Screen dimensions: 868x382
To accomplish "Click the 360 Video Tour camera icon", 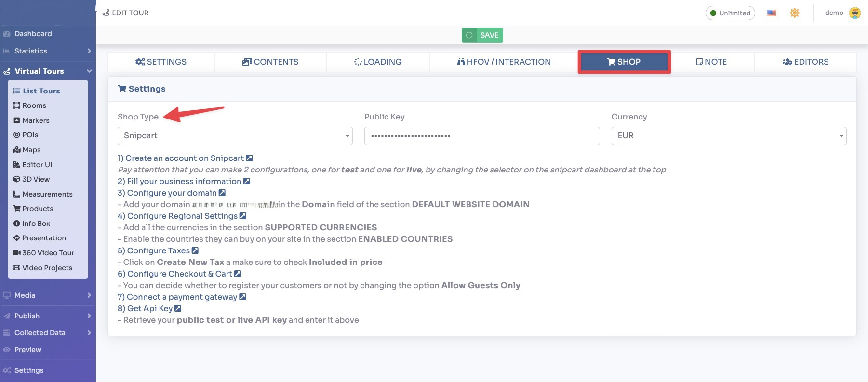I will [x=17, y=253].
